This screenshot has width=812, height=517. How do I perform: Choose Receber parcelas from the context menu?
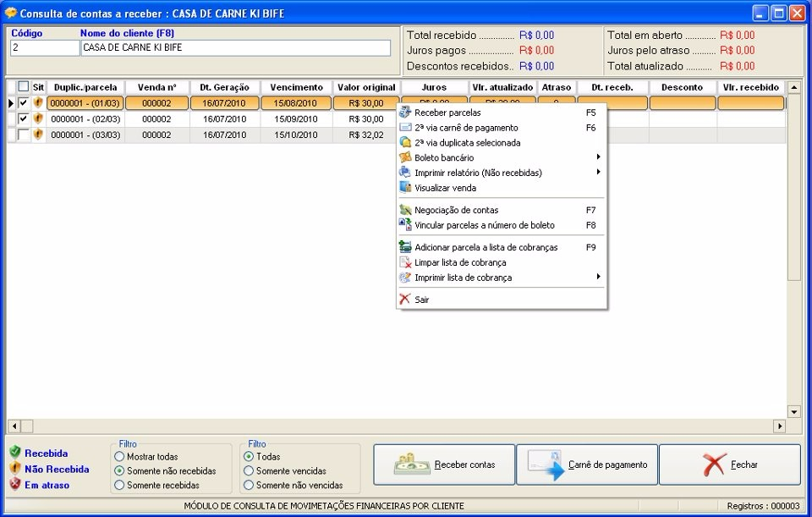(x=502, y=113)
